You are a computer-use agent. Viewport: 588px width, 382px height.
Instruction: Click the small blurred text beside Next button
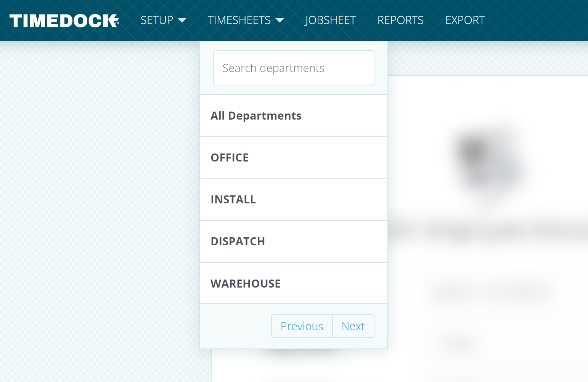[x=459, y=343]
